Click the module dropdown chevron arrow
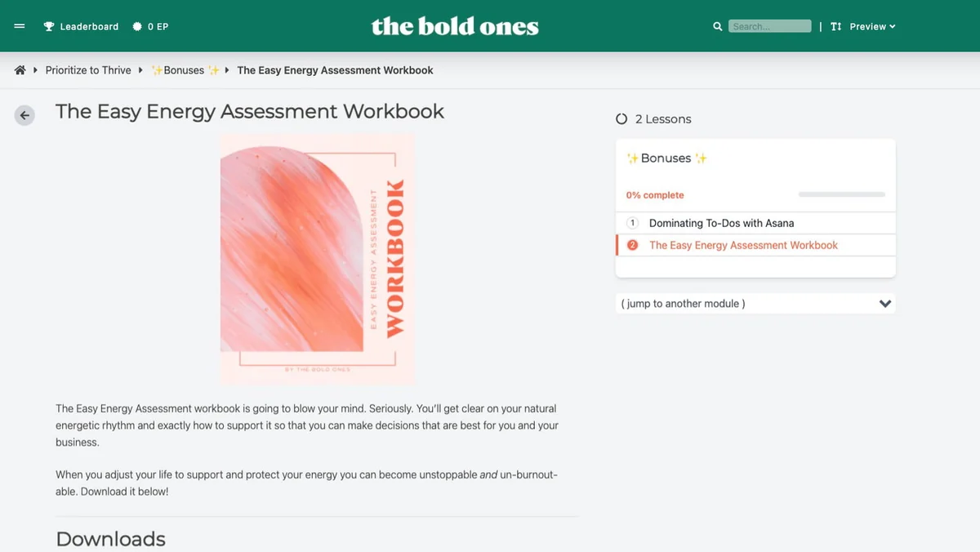Image resolution: width=980 pixels, height=552 pixels. (885, 304)
